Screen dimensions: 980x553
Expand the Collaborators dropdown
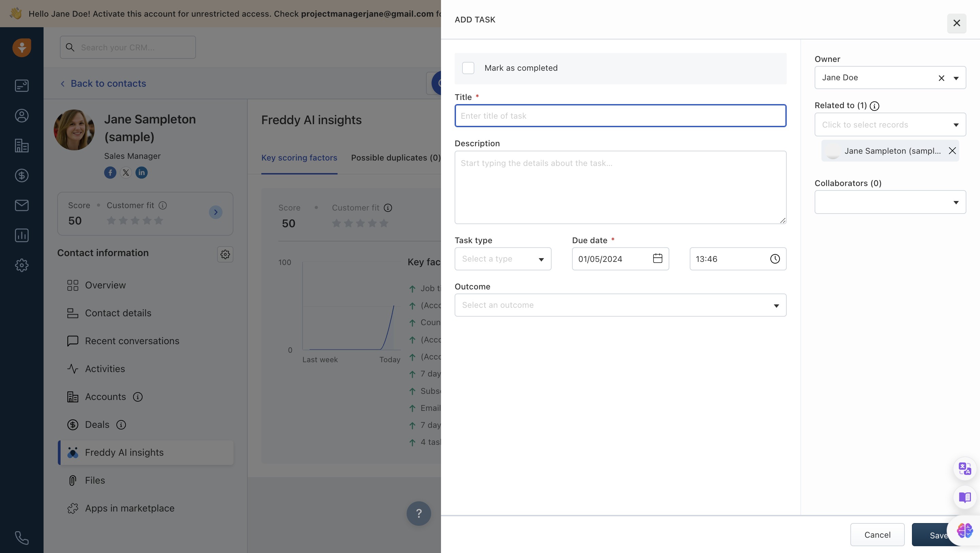pos(890,202)
